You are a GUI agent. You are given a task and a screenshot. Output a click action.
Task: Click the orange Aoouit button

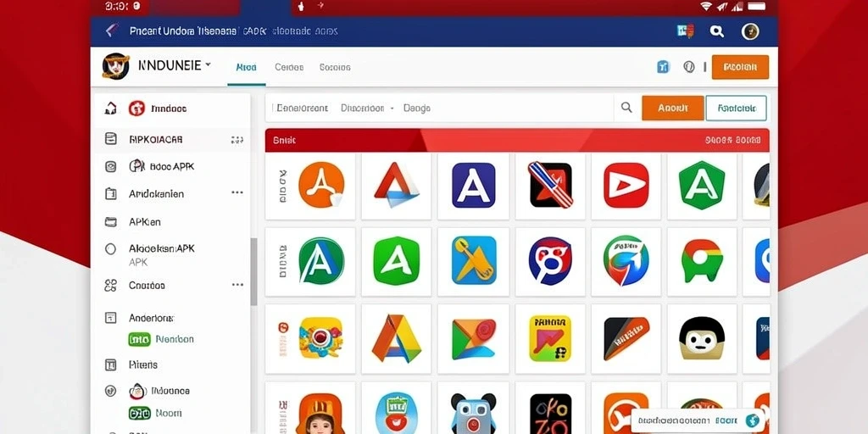pyautogui.click(x=672, y=108)
